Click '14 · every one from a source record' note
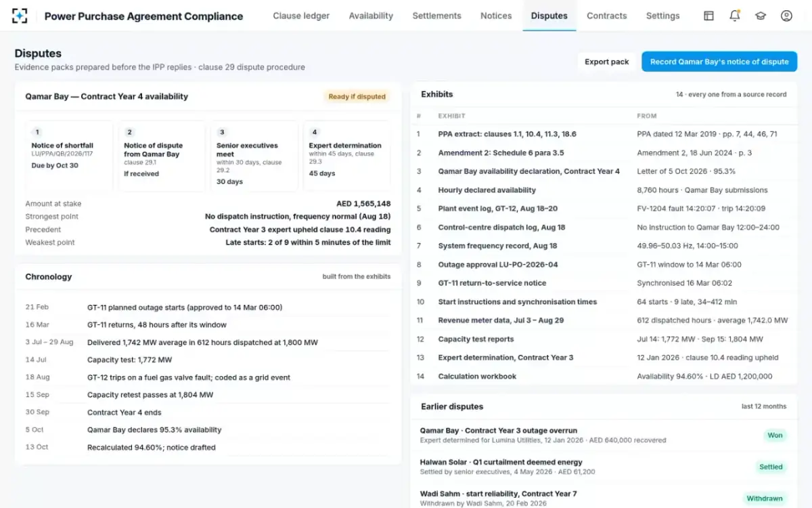 point(731,95)
